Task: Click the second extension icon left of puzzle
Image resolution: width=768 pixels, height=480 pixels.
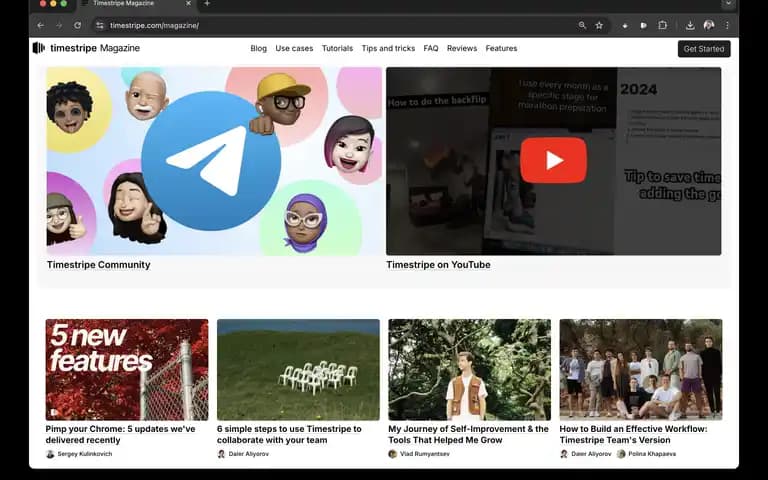Action: (x=644, y=25)
